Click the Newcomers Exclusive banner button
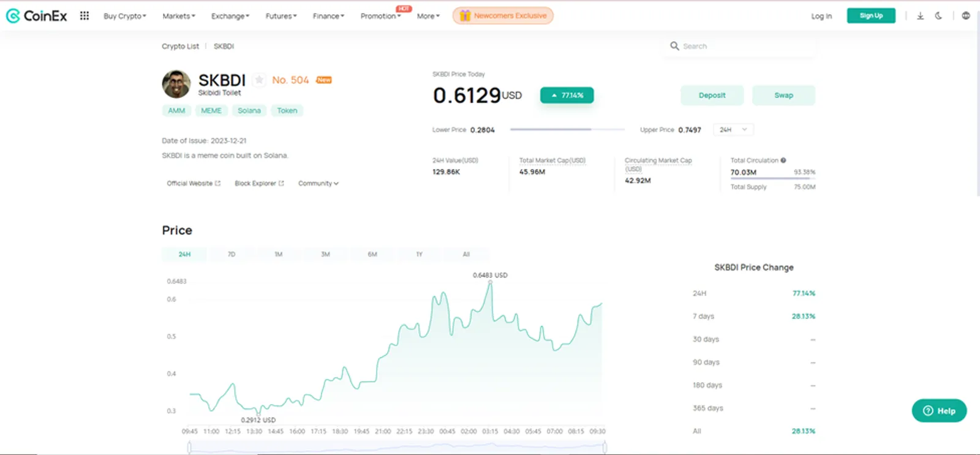 tap(503, 16)
